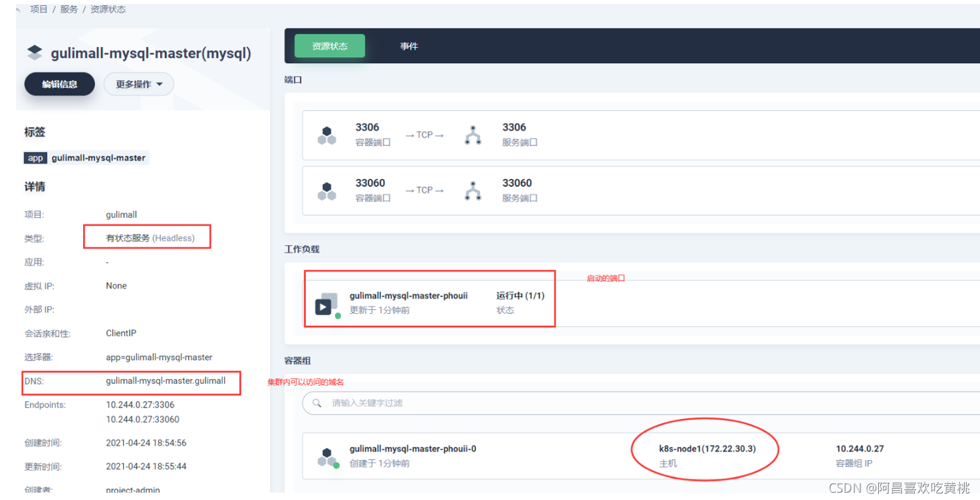The image size is (980, 500).
Task: Click selector value app=gulimall-mysql-master
Action: click(x=159, y=357)
